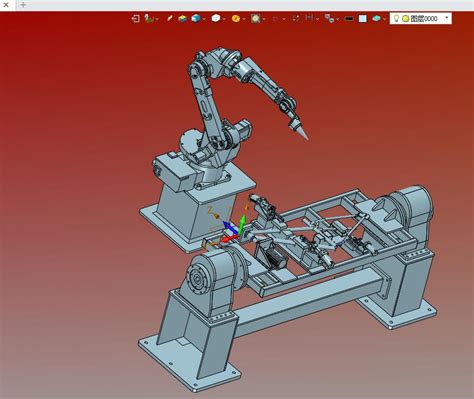Screen dimensions: 474x399
Task: Click the pencil edit icon
Action: [170, 18]
